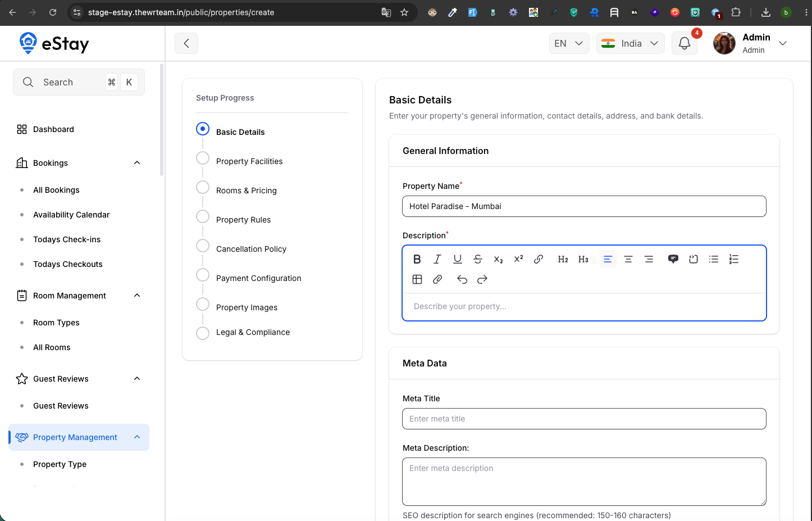The height and width of the screenshot is (521, 812).
Task: Collapse the Property Management section
Action: point(137,437)
